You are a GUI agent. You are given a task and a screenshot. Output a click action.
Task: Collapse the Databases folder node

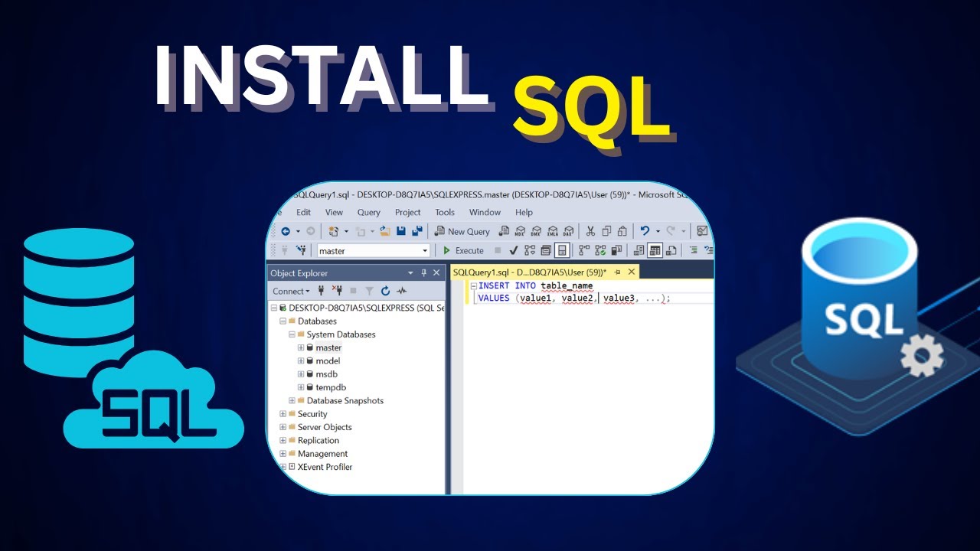(x=283, y=321)
